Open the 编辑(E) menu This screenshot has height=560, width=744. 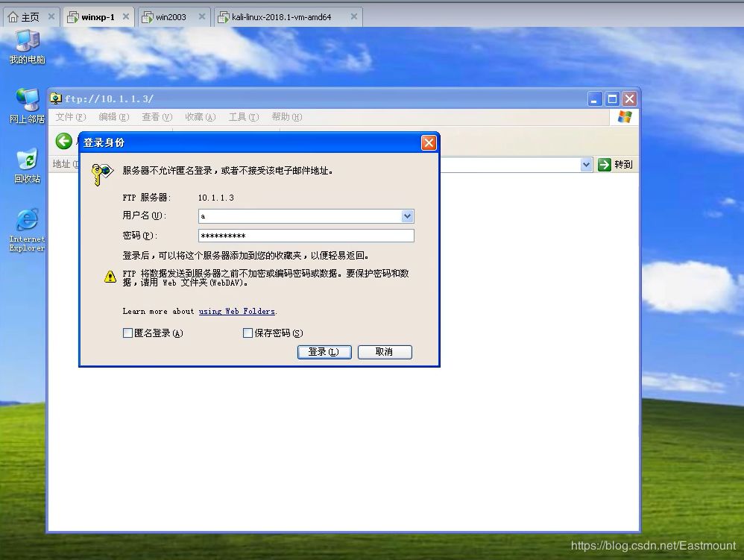(x=114, y=117)
